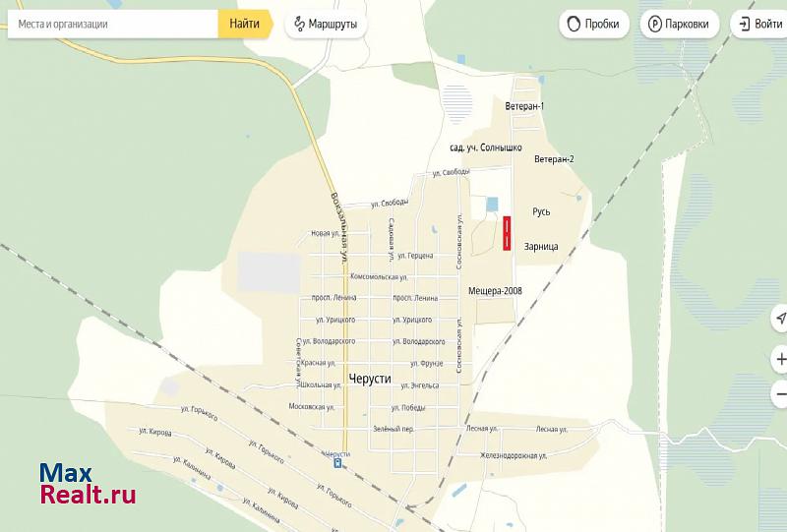
Task: Zoom in with the plus button
Action: coord(780,359)
